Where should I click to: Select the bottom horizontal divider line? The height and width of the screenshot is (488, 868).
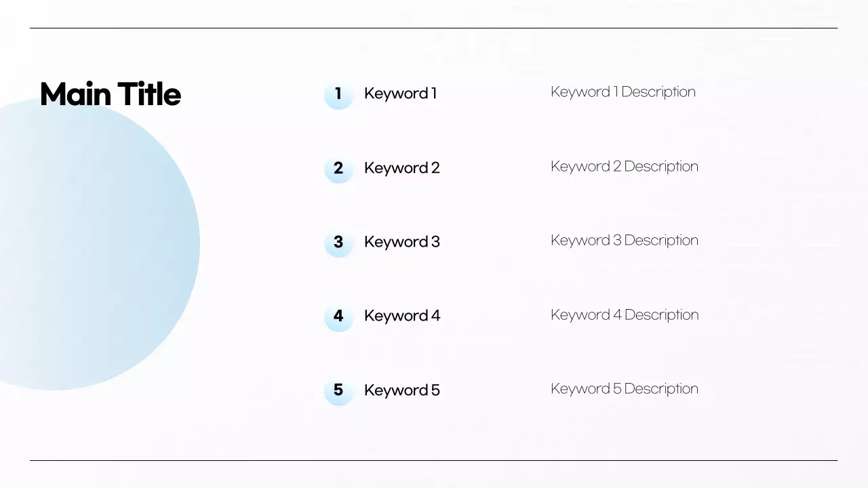click(x=434, y=460)
